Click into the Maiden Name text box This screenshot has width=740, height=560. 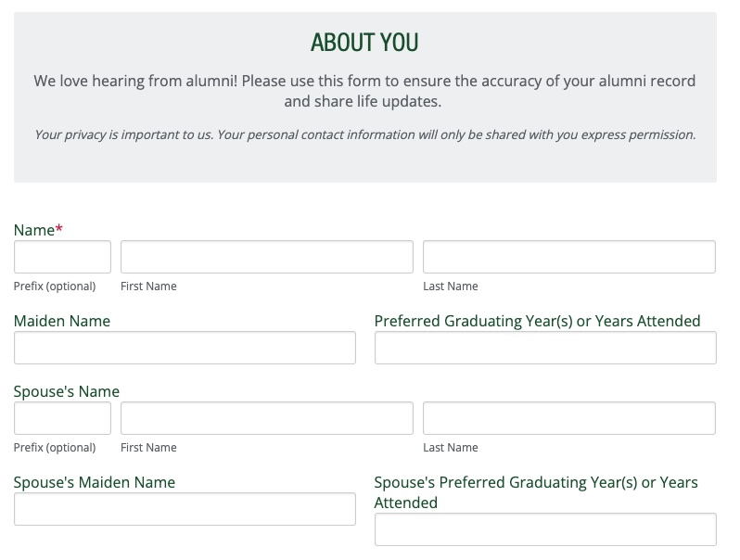pos(185,348)
